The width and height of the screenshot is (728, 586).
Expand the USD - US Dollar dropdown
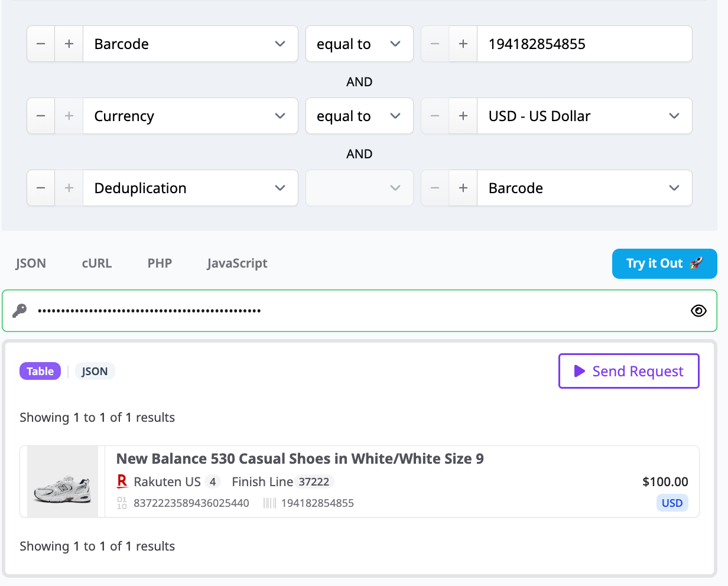[584, 116]
